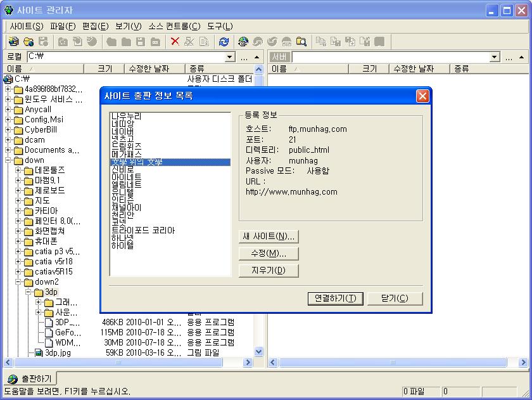This screenshot has height=400, width=532.
Task: Click the globe connect icon after refresh
Action: pos(243,42)
